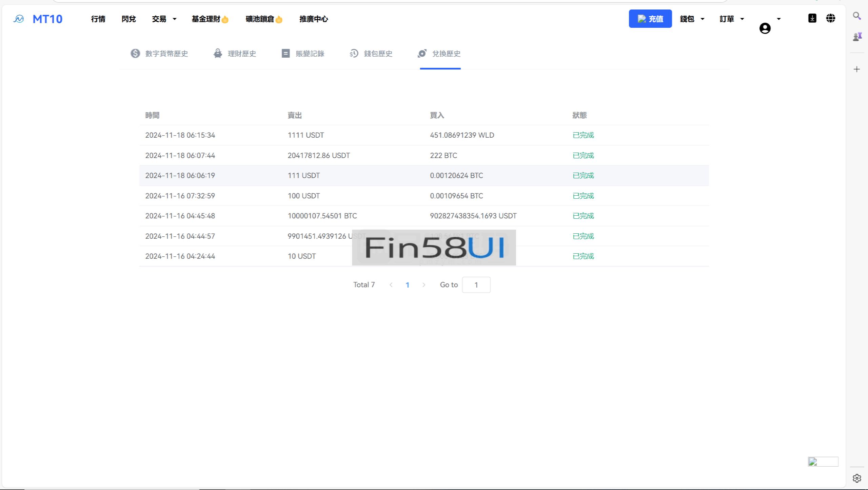This screenshot has width=868, height=490.
Task: Open the 訂單 dropdown menu
Action: click(x=732, y=19)
